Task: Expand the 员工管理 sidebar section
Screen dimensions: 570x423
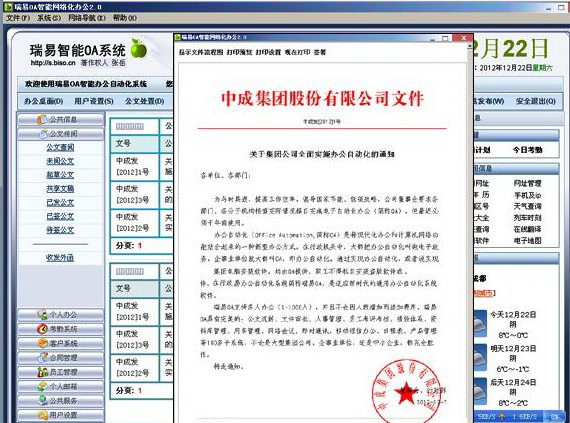Action: coord(61,372)
